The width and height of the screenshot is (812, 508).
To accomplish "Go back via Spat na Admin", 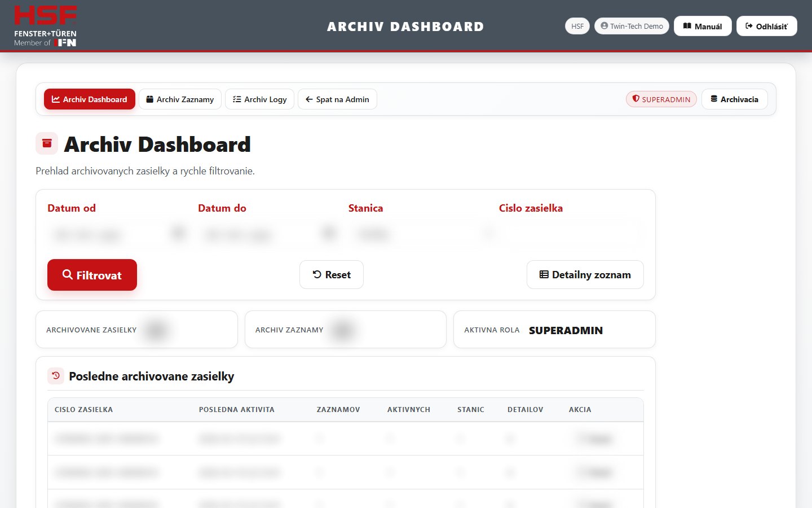I will 337,99.
